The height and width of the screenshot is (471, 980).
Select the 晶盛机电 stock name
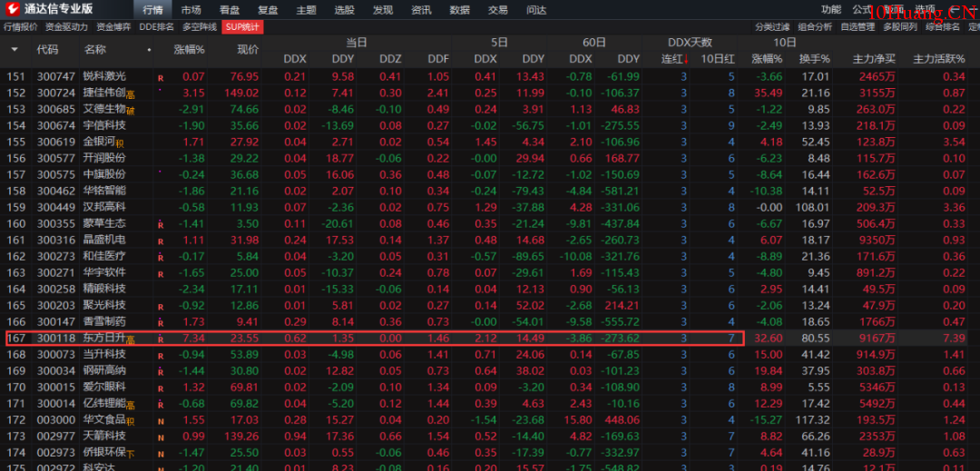coord(105,240)
